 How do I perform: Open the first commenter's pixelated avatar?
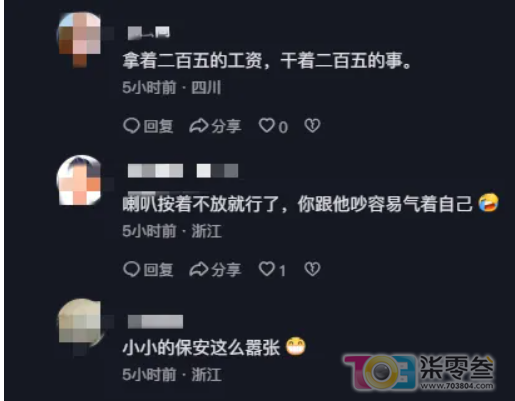pyautogui.click(x=80, y=39)
